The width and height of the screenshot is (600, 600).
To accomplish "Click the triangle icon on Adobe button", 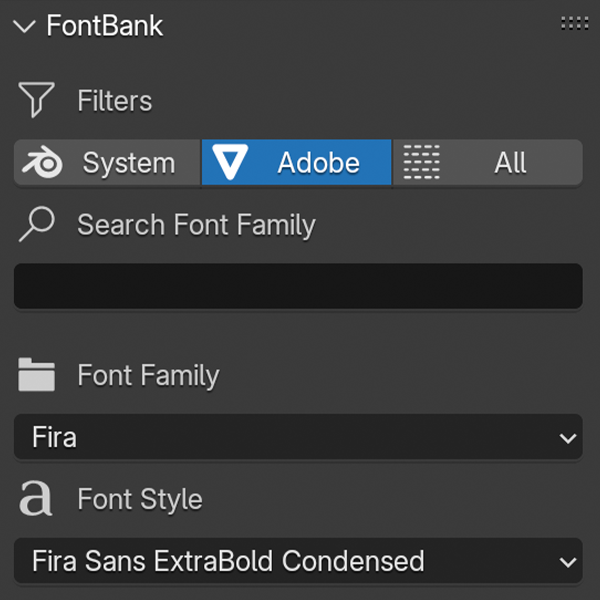I will tap(230, 162).
